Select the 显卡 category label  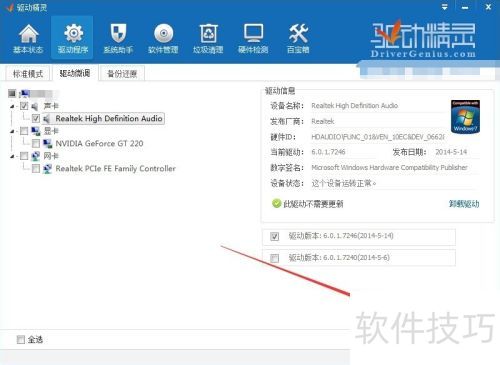click(51, 131)
